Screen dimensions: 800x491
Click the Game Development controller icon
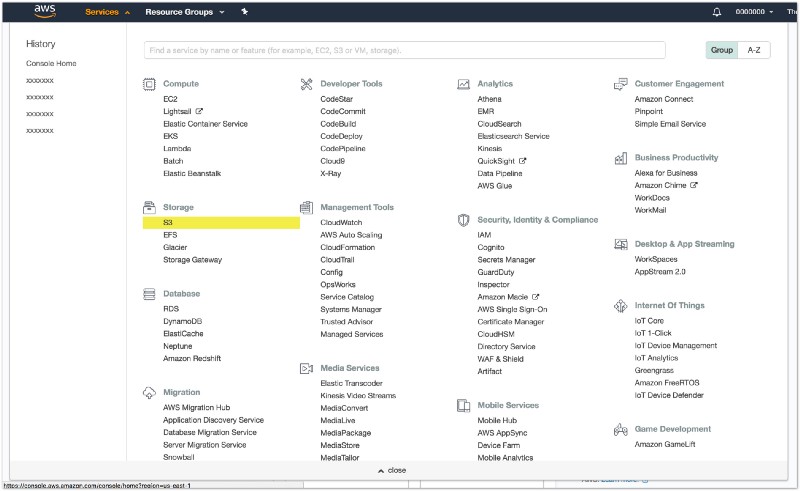[x=620, y=430]
